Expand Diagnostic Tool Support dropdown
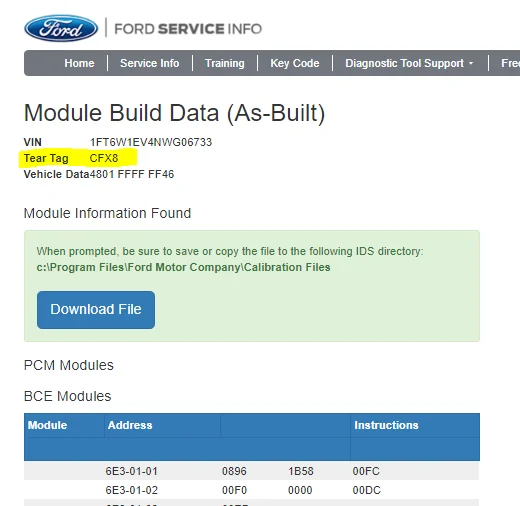This screenshot has height=506, width=520. 409,63
